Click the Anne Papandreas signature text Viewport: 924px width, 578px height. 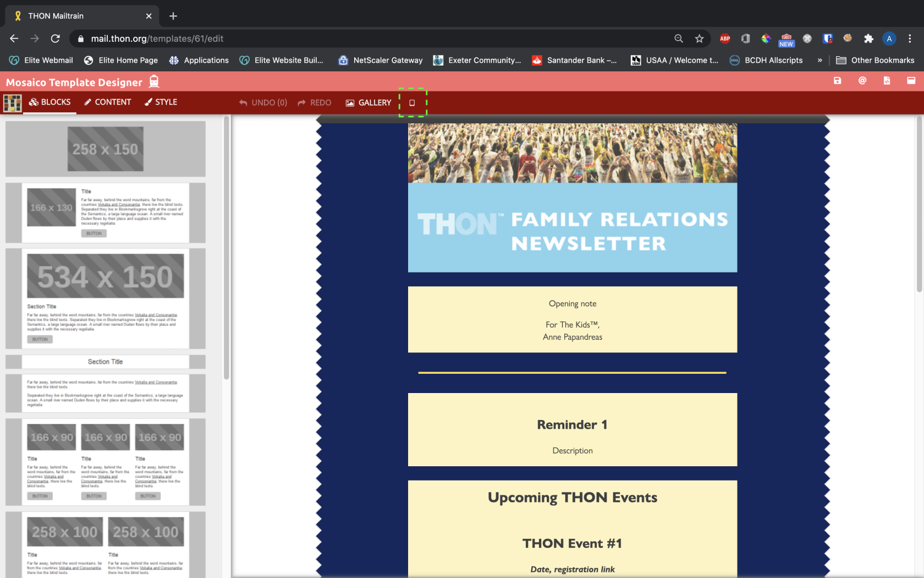tap(573, 337)
